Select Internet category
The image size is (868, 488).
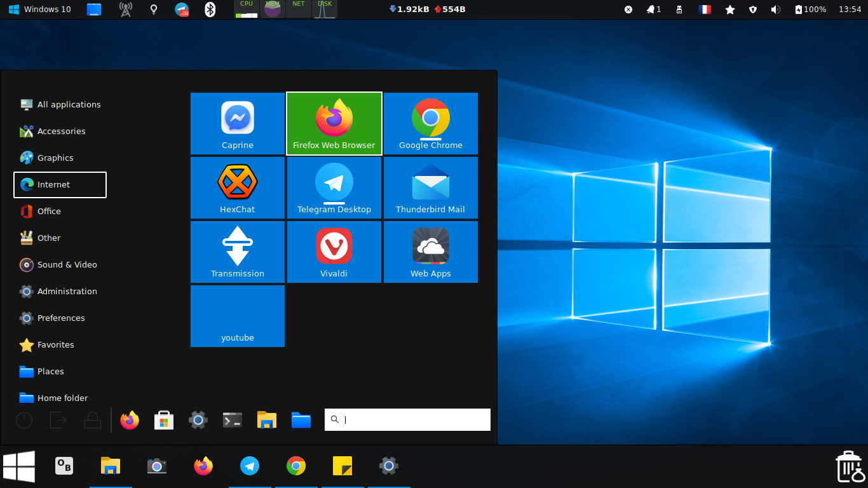point(60,184)
